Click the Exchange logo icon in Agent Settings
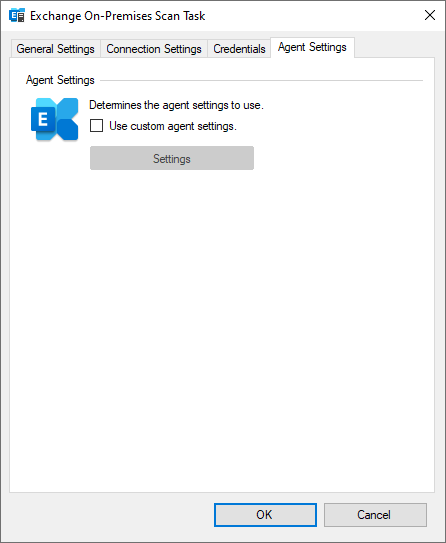This screenshot has height=543, width=446. pyautogui.click(x=54, y=119)
